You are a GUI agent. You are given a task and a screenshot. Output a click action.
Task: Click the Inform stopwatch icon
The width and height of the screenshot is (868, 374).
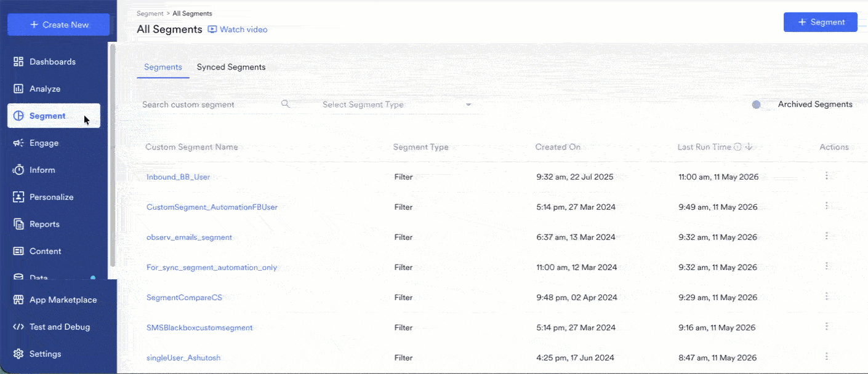tap(18, 170)
